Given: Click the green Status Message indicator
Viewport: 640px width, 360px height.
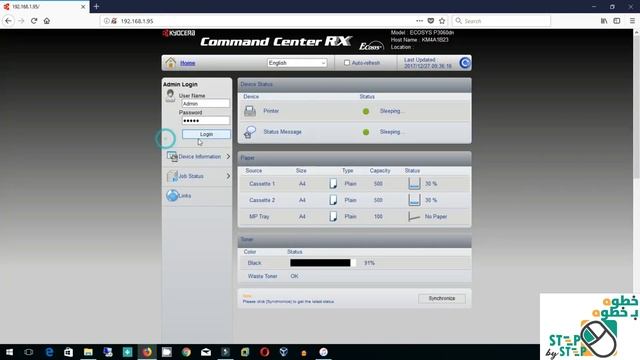Looking at the screenshot, I should click(x=366, y=132).
